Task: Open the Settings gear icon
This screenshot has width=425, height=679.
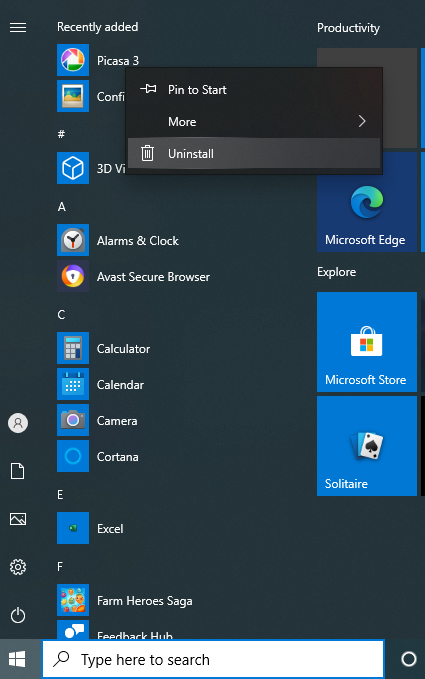Action: (x=18, y=567)
